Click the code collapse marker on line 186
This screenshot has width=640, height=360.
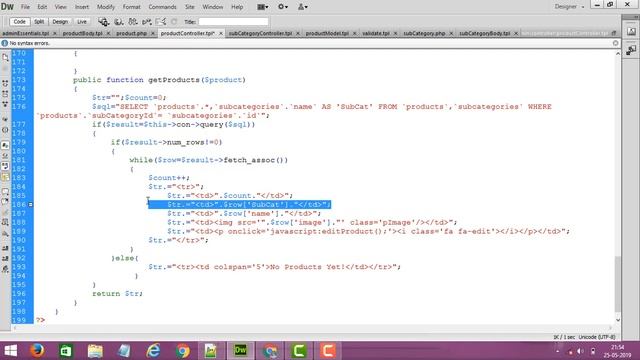coord(30,204)
